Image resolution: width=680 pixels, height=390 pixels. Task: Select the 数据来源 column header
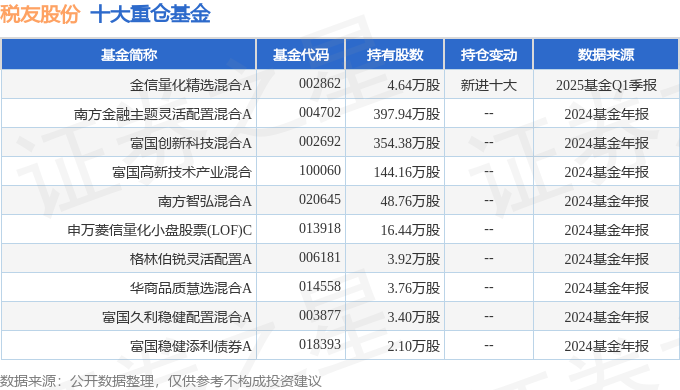(x=605, y=55)
